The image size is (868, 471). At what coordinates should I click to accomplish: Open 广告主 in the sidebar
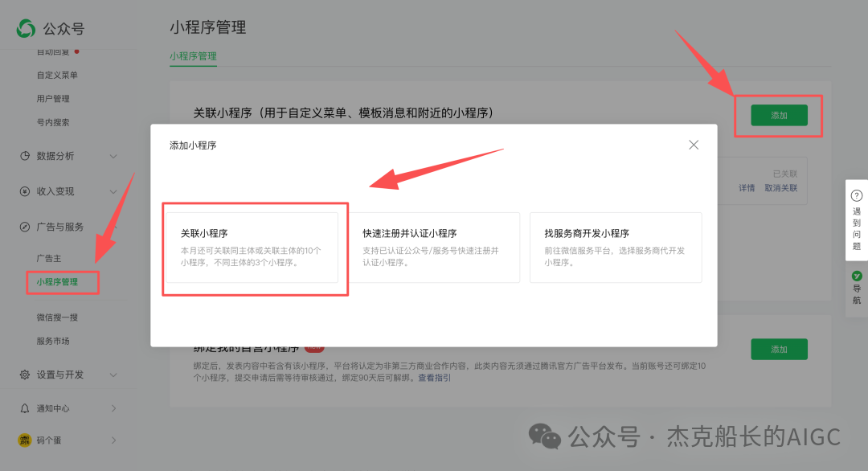pos(49,259)
